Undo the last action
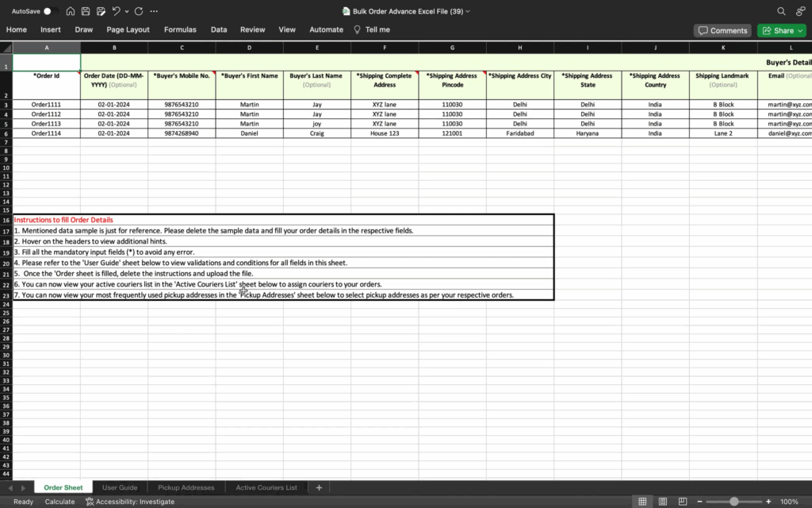This screenshot has height=508, width=812. coord(116,11)
